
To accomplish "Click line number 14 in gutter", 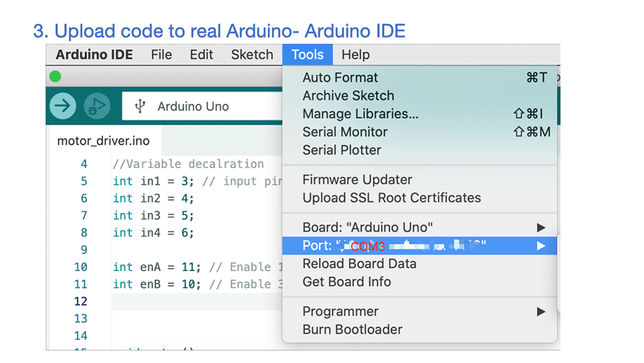I will pos(81,335).
